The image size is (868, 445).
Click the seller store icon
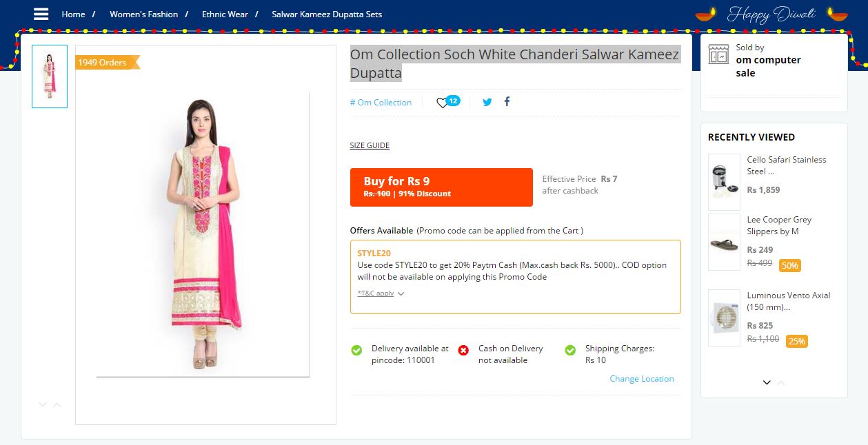pos(718,54)
